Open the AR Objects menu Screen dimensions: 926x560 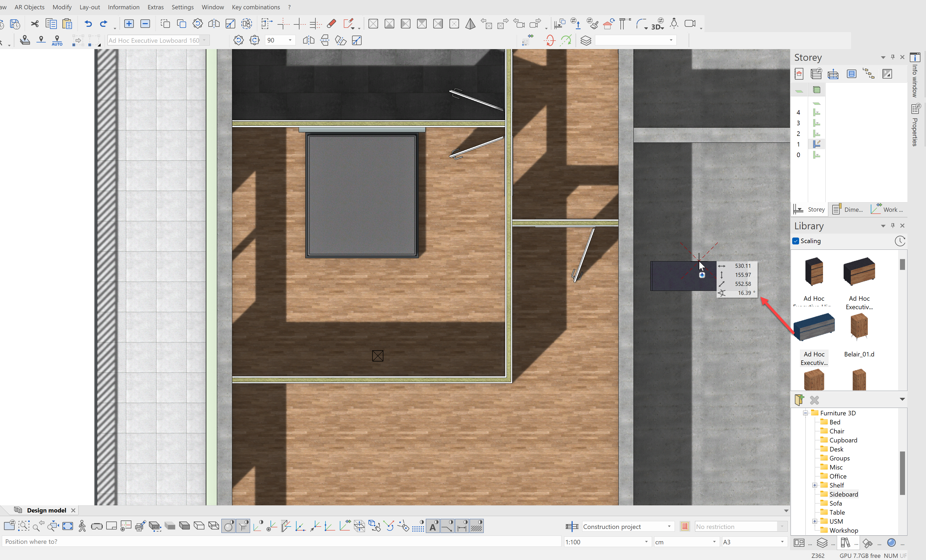click(29, 7)
